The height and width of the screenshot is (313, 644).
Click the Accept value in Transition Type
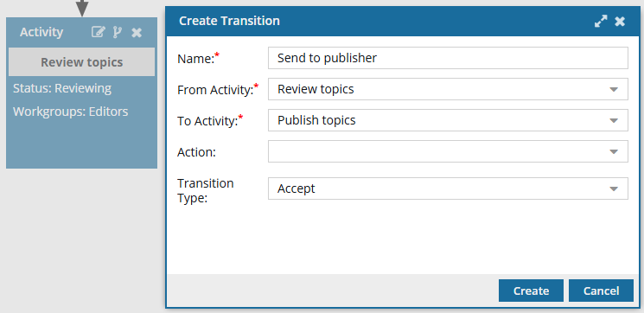(x=296, y=188)
